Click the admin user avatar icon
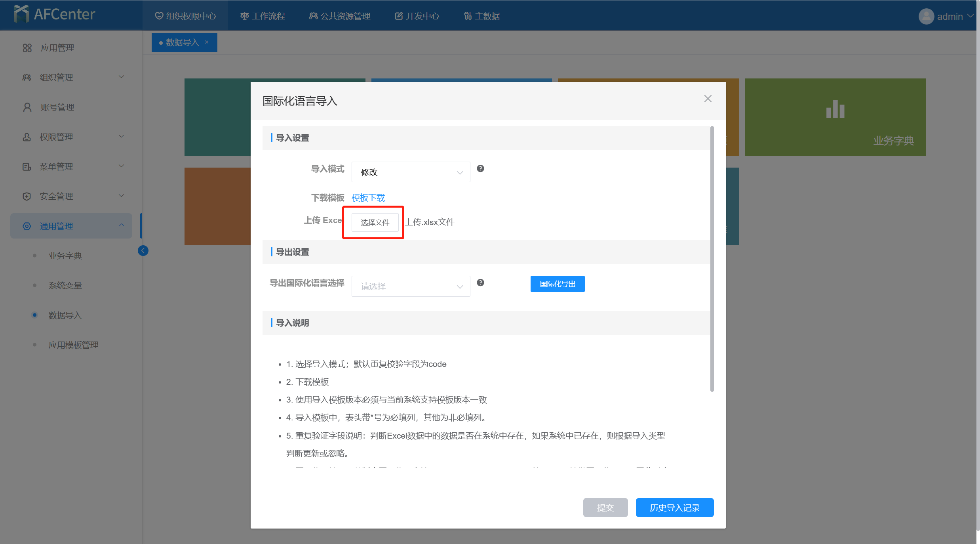 pyautogui.click(x=926, y=16)
